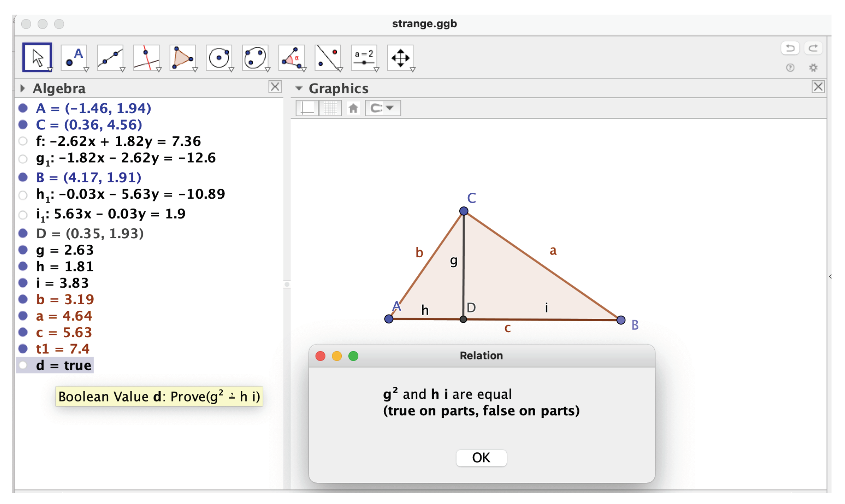This screenshot has height=504, width=845.
Task: Select the Point tool
Action: (x=74, y=57)
